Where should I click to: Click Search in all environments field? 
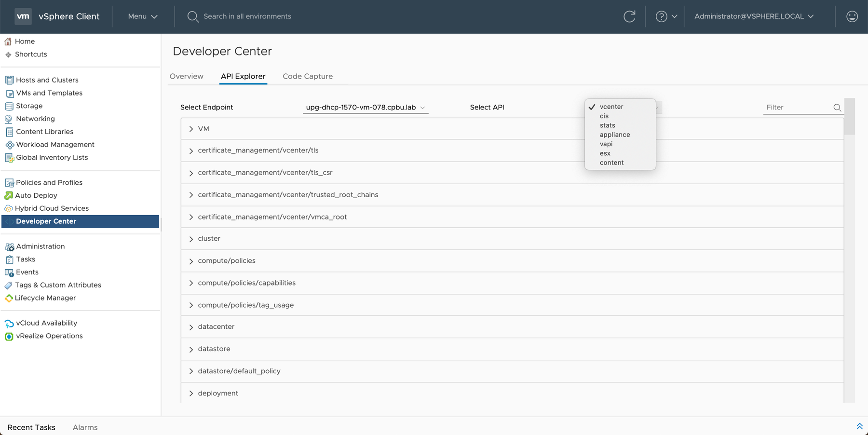click(x=247, y=16)
